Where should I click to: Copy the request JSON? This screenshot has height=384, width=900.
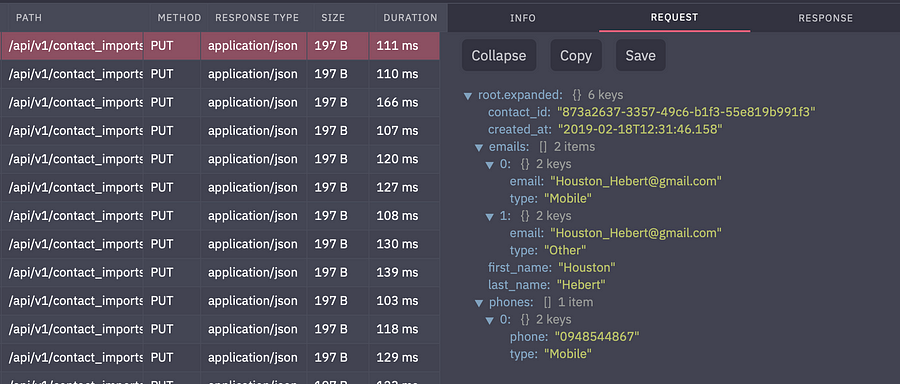click(x=576, y=56)
